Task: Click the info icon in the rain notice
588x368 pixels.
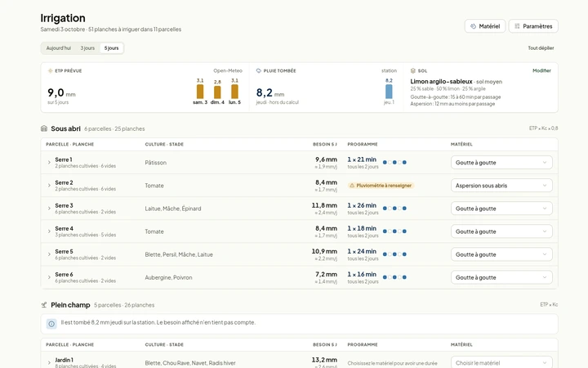Action: coord(51,324)
